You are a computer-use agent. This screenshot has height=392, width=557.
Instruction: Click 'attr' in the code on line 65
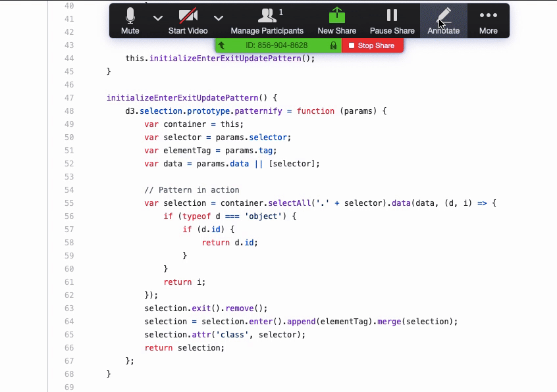click(x=201, y=335)
